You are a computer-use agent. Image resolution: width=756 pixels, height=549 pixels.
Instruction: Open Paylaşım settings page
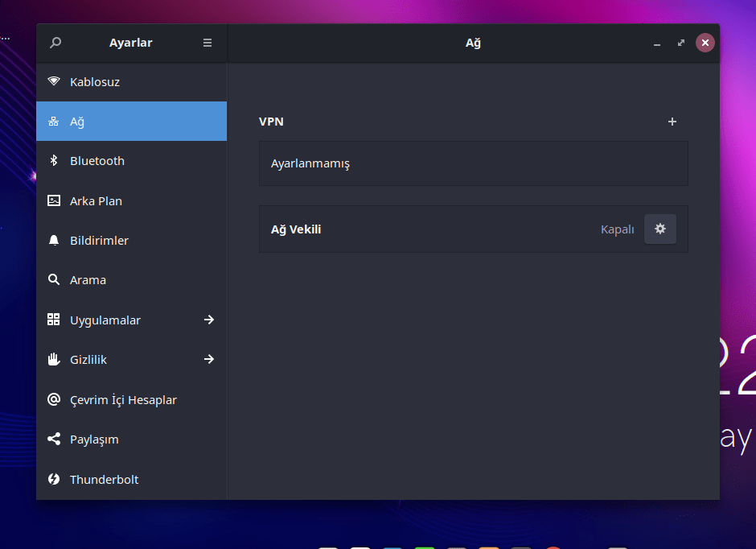(x=132, y=439)
